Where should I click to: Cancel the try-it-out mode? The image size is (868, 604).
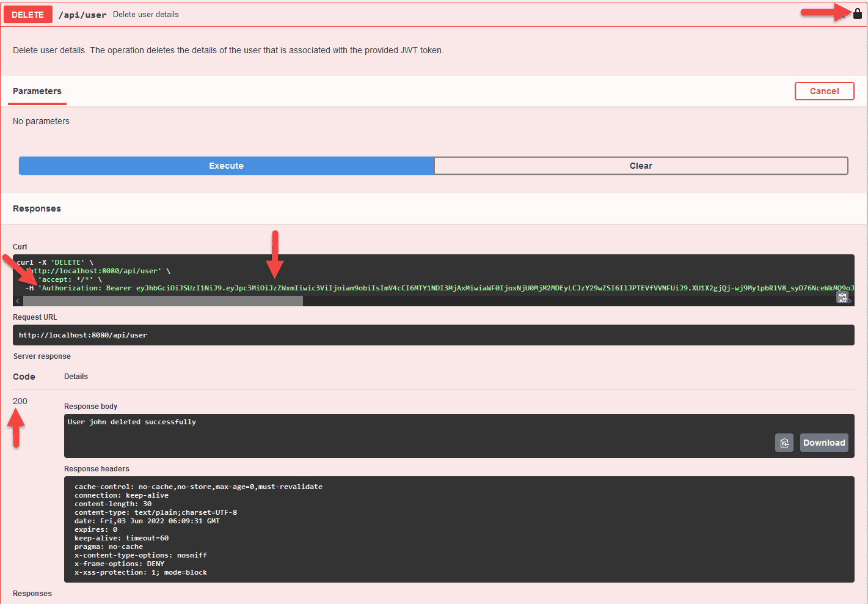(824, 91)
